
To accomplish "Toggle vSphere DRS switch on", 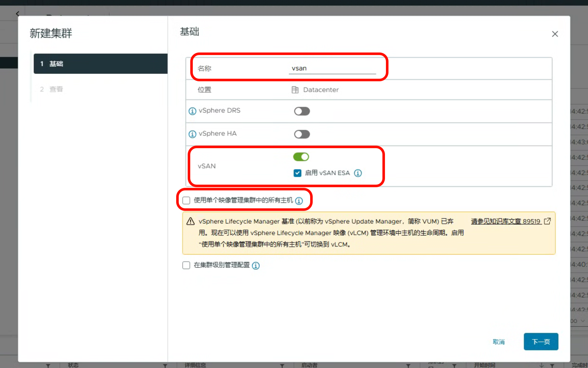I will coord(302,111).
